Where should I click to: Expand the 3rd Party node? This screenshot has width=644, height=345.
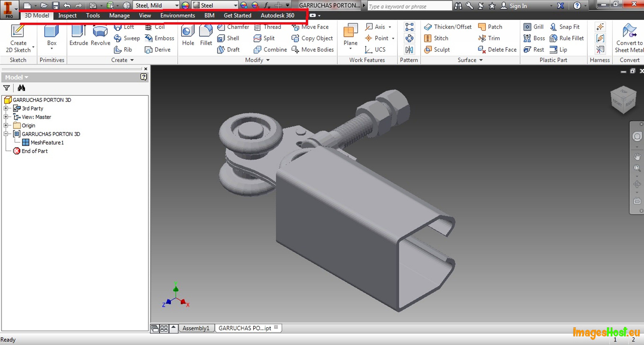(x=6, y=109)
